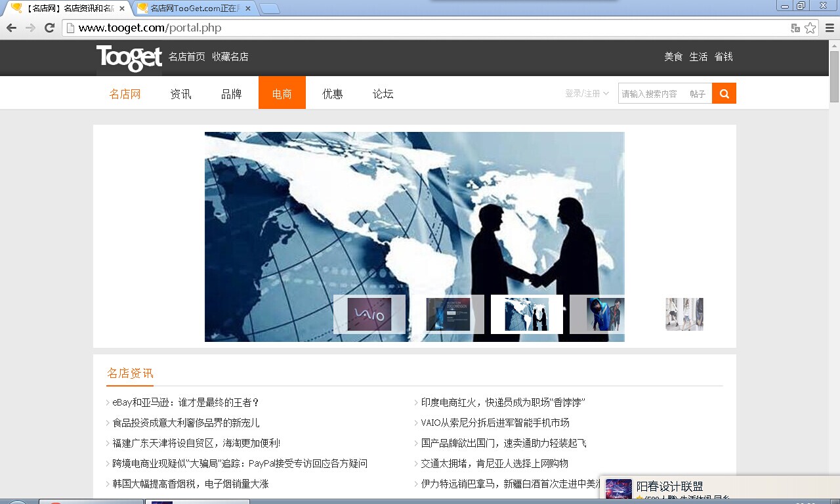
Task: Open a new browser tab
Action: click(x=270, y=9)
